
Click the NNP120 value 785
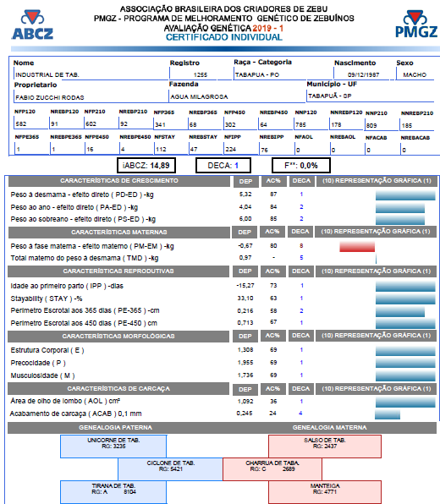coord(300,124)
